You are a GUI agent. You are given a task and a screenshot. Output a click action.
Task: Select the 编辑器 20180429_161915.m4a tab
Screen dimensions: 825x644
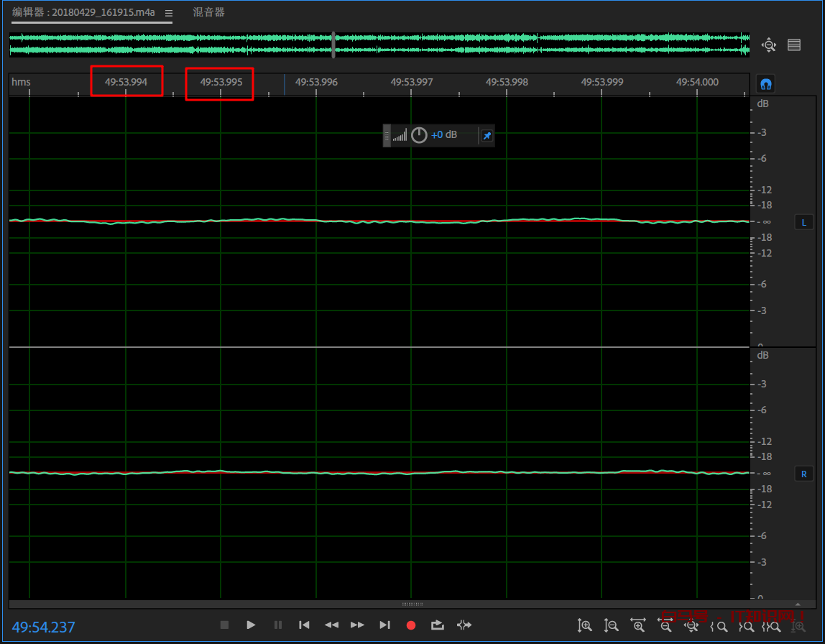pos(83,13)
